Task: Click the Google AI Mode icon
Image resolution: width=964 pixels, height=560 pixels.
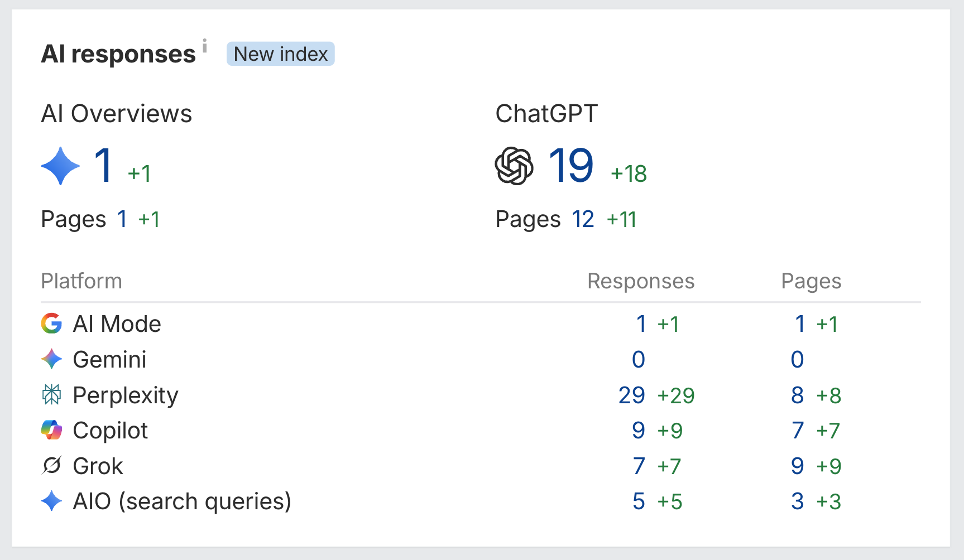Action: (x=51, y=324)
